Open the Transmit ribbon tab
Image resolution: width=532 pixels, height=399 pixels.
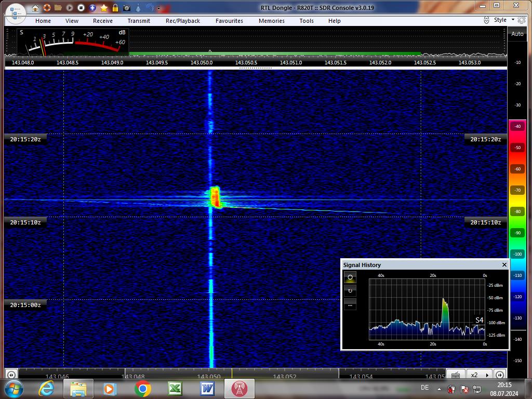click(139, 21)
